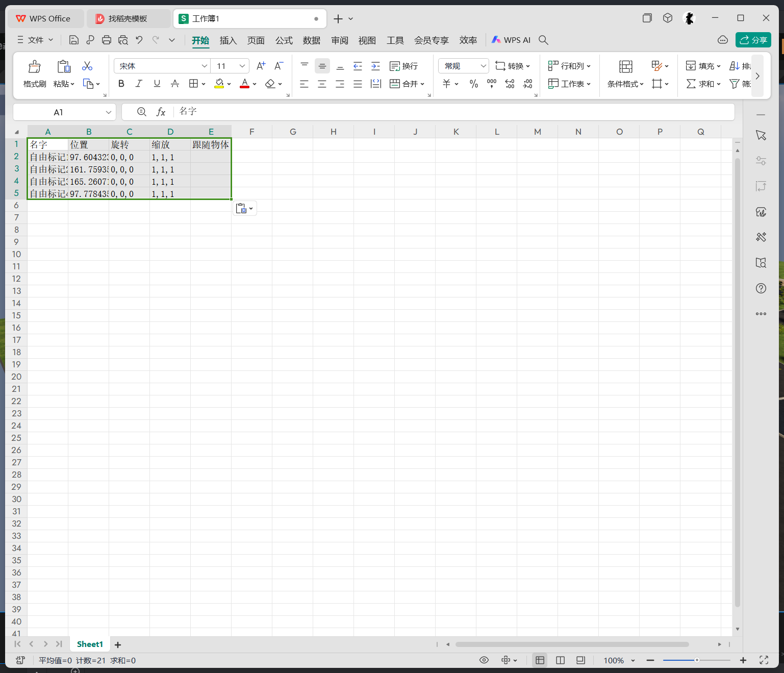Toggle bold formatting
Screen dimensions: 784x673
121,84
